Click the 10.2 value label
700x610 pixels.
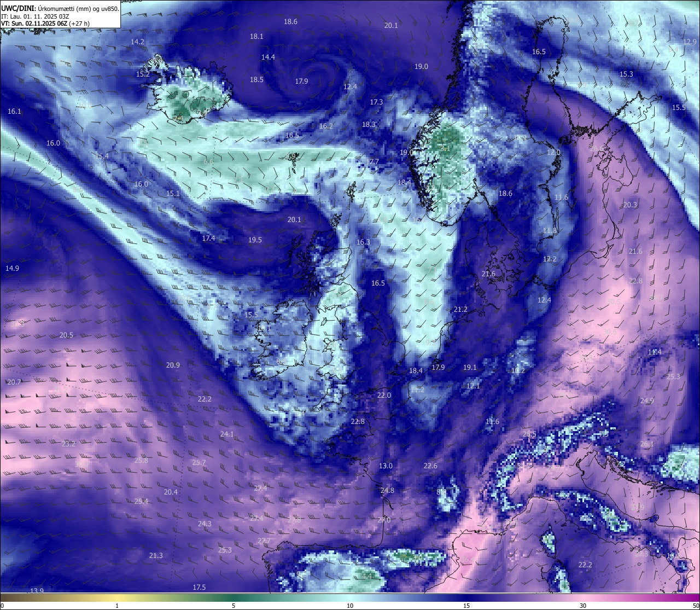(x=518, y=370)
